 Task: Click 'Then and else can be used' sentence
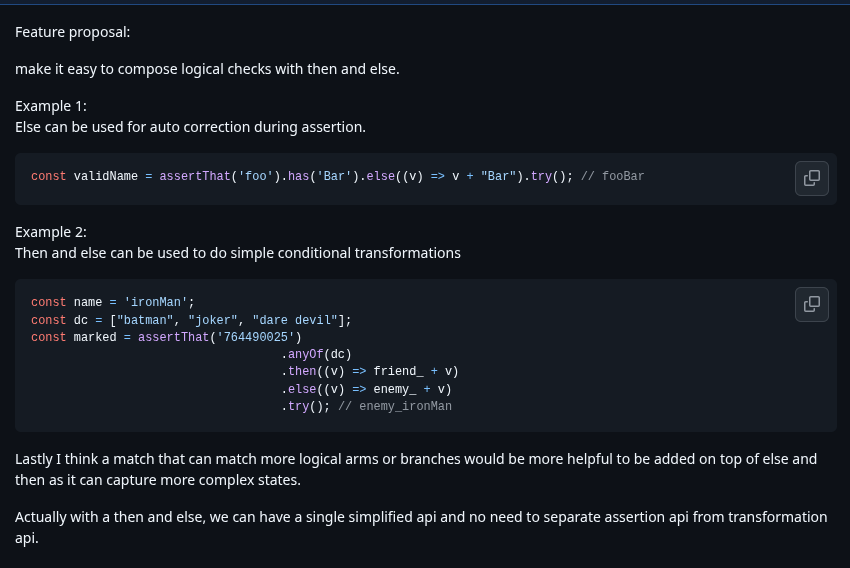tap(238, 254)
